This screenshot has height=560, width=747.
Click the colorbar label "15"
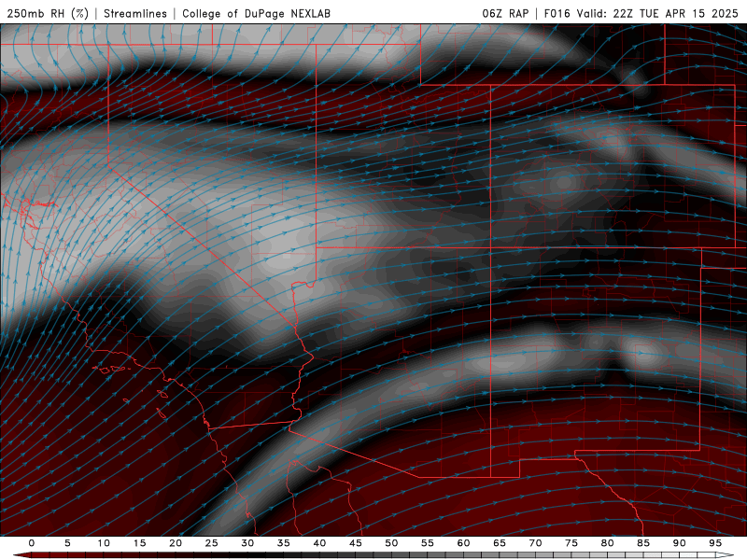point(139,543)
